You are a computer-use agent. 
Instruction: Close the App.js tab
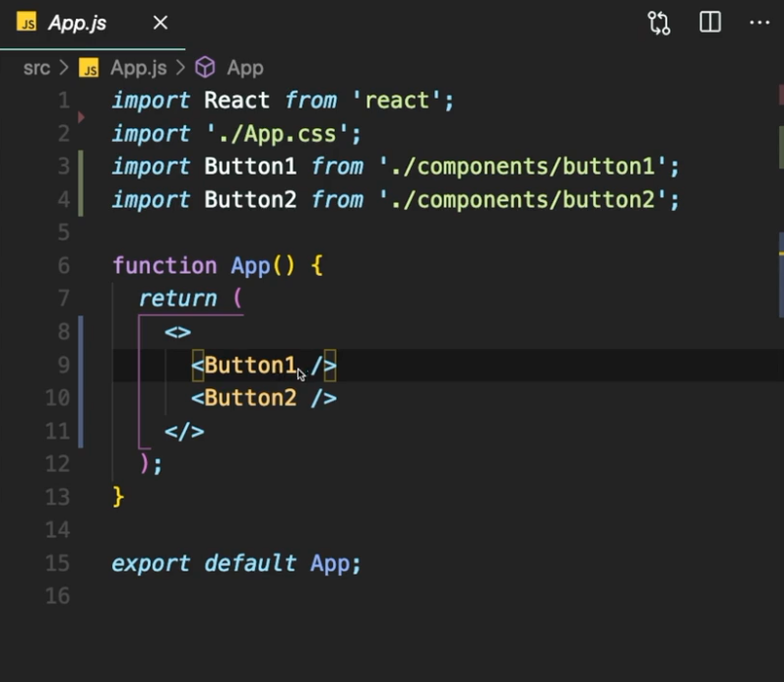160,23
